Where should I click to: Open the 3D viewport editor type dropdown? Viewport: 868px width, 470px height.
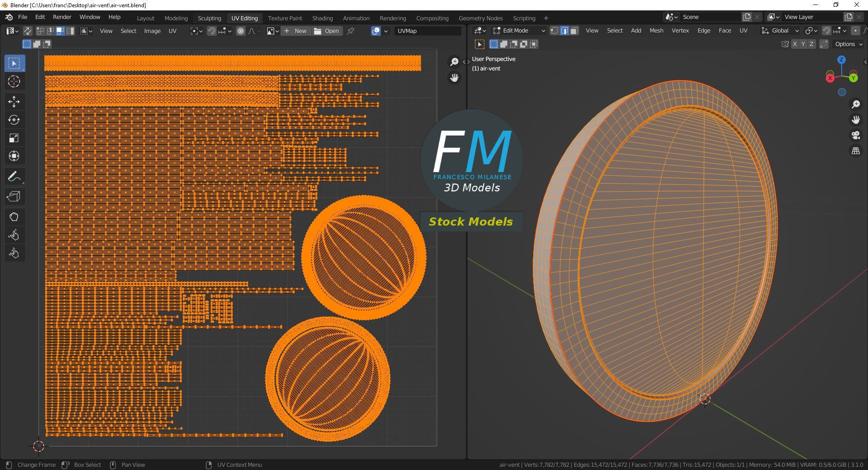[480, 31]
